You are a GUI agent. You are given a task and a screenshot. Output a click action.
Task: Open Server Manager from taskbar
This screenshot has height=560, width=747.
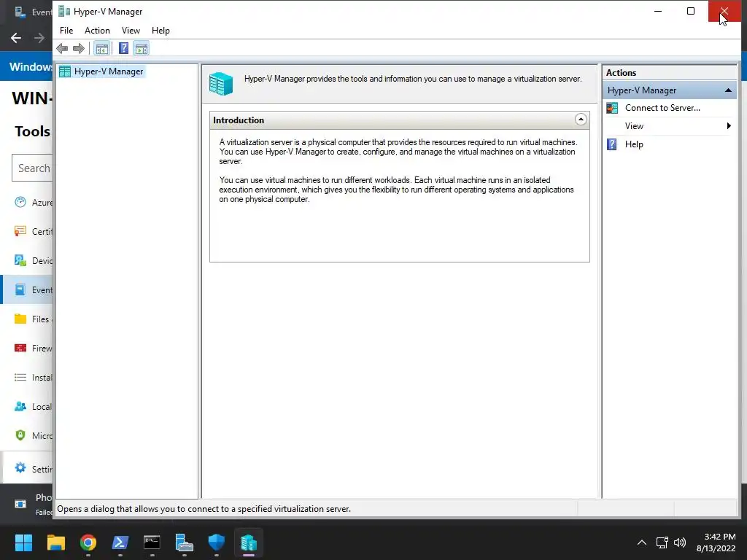pyautogui.click(x=185, y=542)
